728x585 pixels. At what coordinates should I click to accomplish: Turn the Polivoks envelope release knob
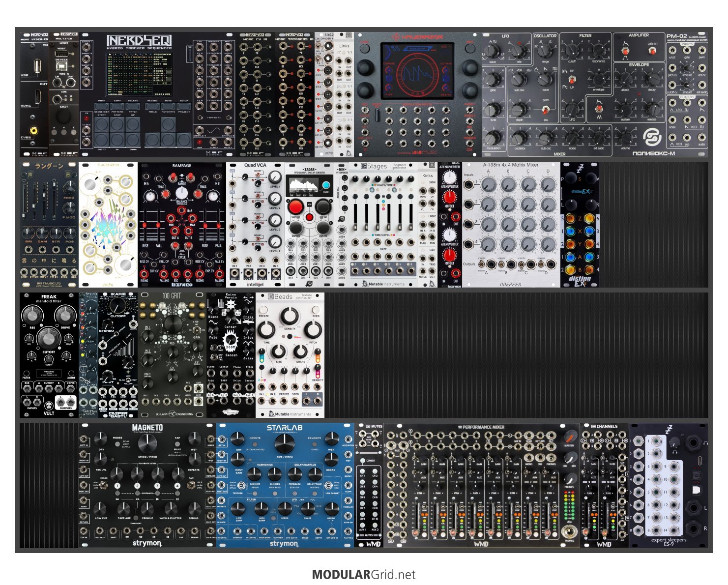click(x=652, y=109)
